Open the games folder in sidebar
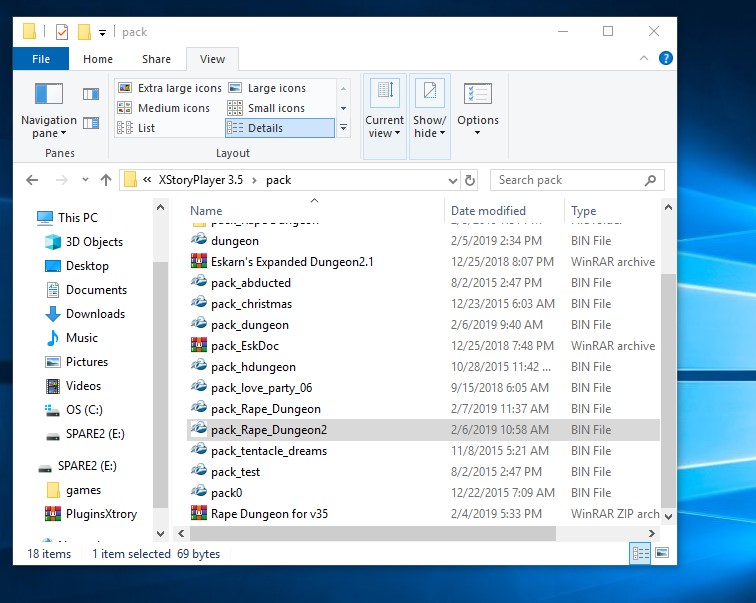Image resolution: width=756 pixels, height=603 pixels. 74,490
